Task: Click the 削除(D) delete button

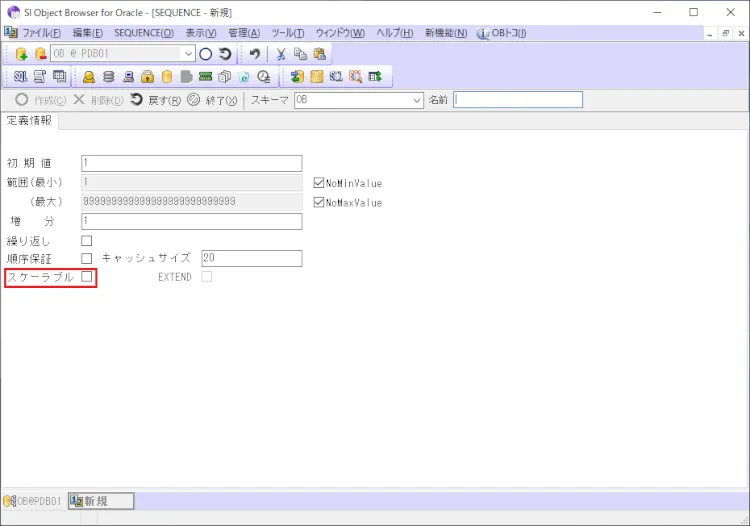Action: click(99, 100)
